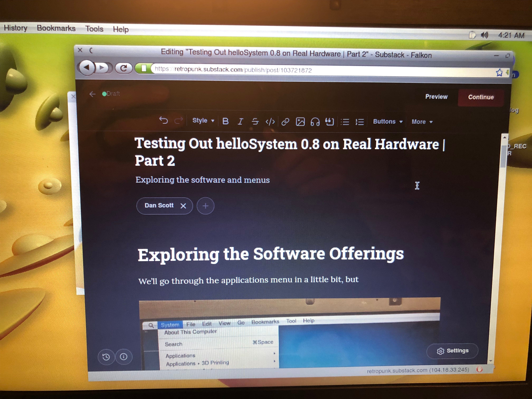The width and height of the screenshot is (532, 399).
Task: Open the Tools menu
Action: [x=94, y=29]
